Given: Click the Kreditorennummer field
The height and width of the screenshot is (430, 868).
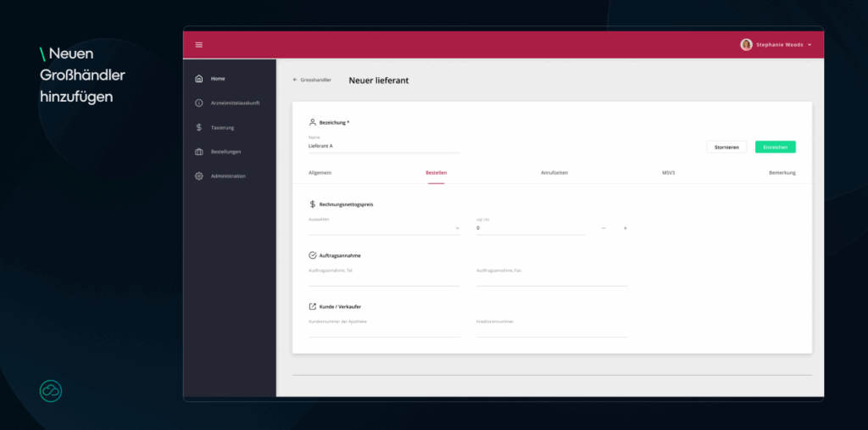Looking at the screenshot, I should [x=552, y=330].
